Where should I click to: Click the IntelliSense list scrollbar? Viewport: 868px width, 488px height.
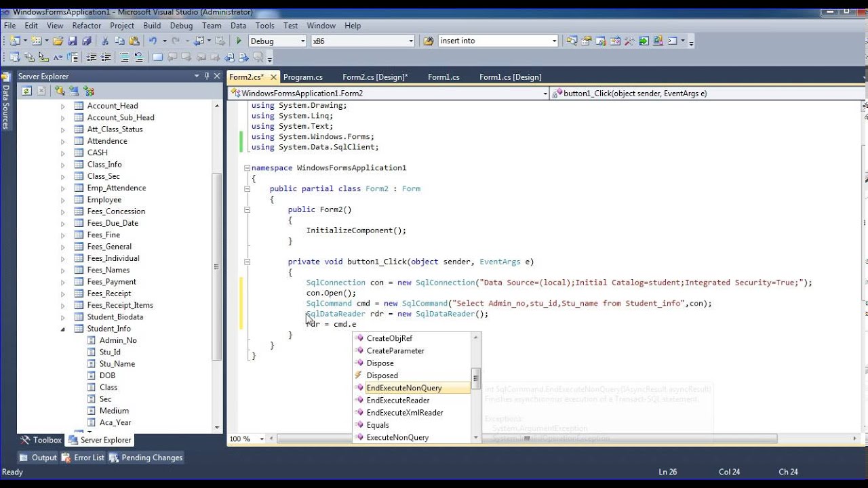click(476, 378)
